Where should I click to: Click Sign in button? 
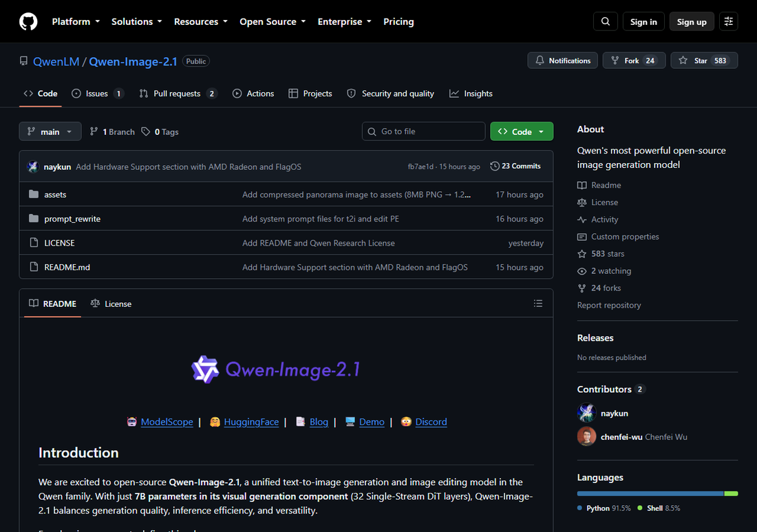click(x=643, y=22)
